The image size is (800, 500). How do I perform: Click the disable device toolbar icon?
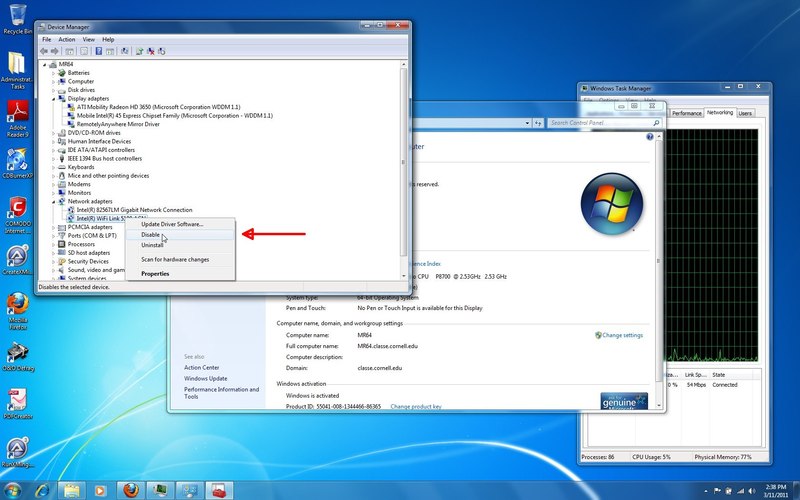162,51
